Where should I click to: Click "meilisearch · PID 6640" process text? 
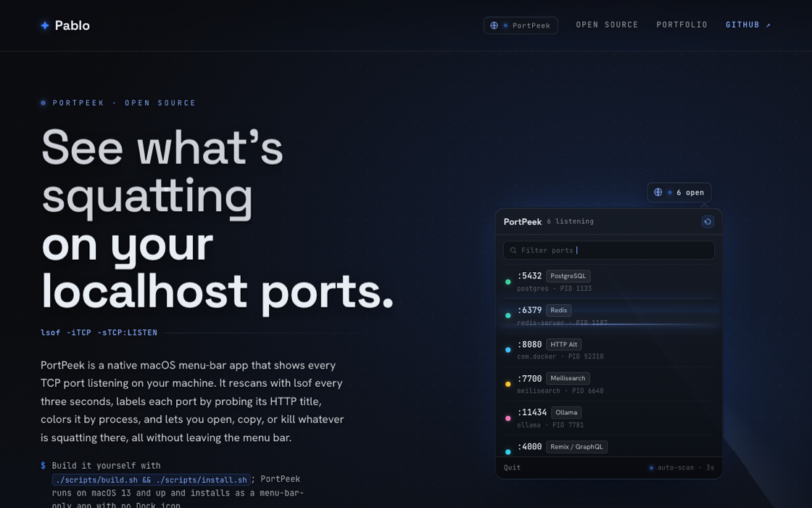[x=560, y=391]
